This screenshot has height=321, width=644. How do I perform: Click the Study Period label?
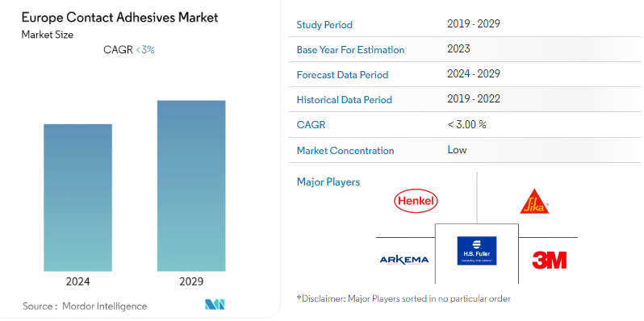click(x=324, y=25)
